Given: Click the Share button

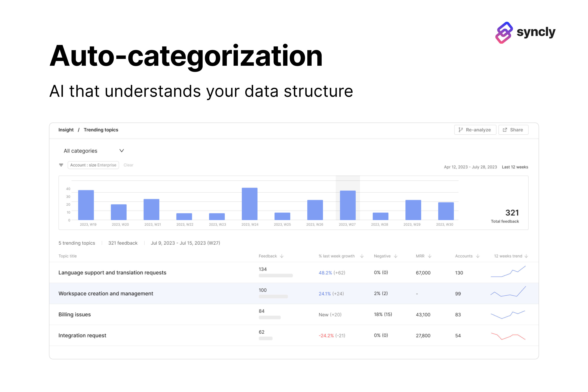Looking at the screenshot, I should point(513,130).
